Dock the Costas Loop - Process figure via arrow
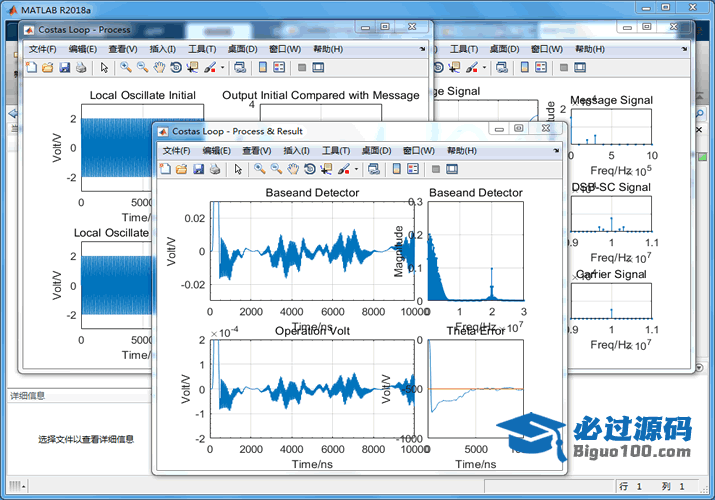 [422, 49]
